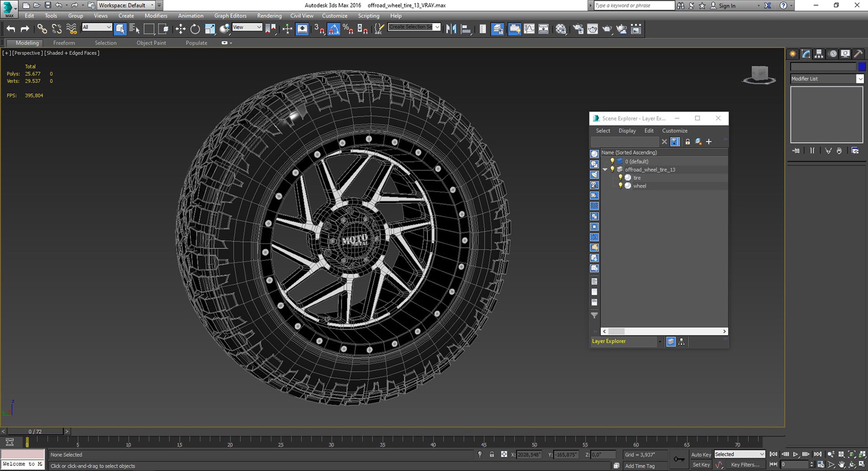Activate the Select Object tool
The width and height of the screenshot is (868, 471).
pyautogui.click(x=120, y=29)
